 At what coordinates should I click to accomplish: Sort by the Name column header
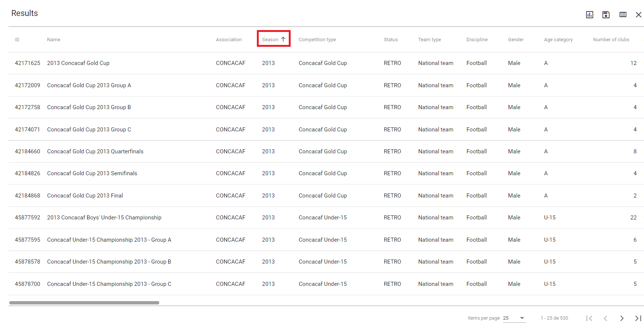point(53,40)
